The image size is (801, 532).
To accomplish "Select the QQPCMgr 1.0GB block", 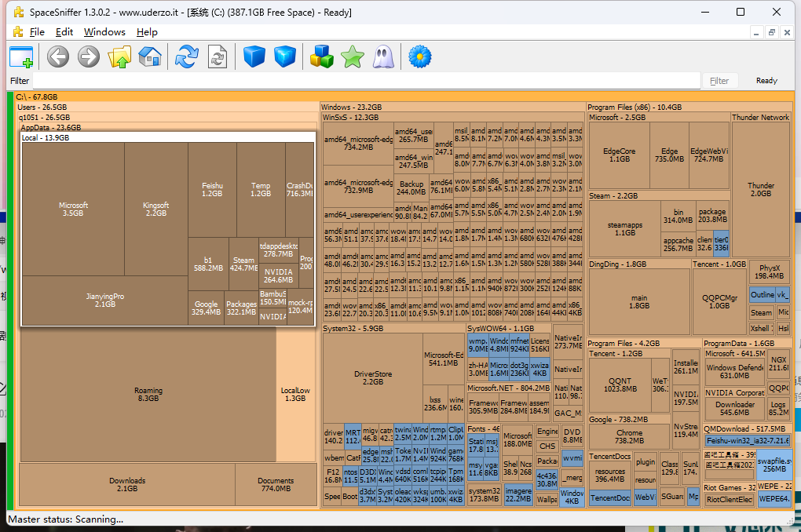I will (x=719, y=302).
